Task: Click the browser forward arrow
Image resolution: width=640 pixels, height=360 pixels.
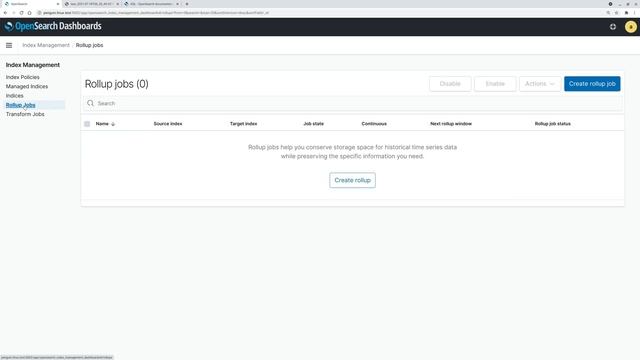Action: (13, 13)
